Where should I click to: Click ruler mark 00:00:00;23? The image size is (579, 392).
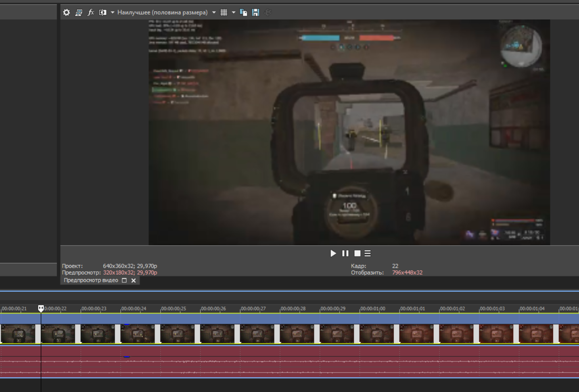coord(94,309)
